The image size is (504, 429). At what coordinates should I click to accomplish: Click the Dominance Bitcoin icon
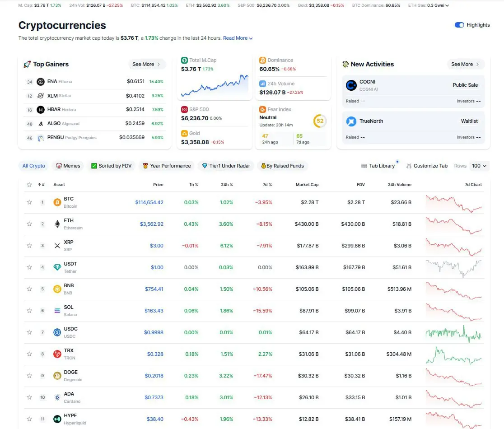coord(262,60)
